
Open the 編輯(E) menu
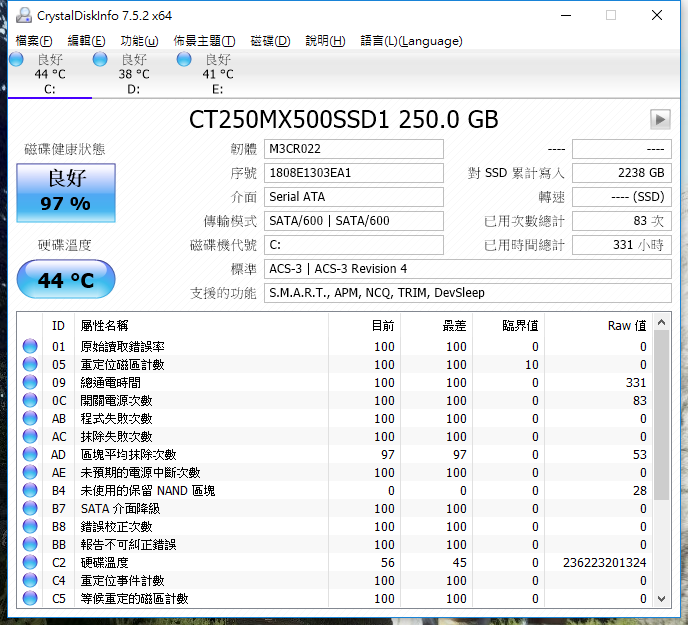point(86,41)
